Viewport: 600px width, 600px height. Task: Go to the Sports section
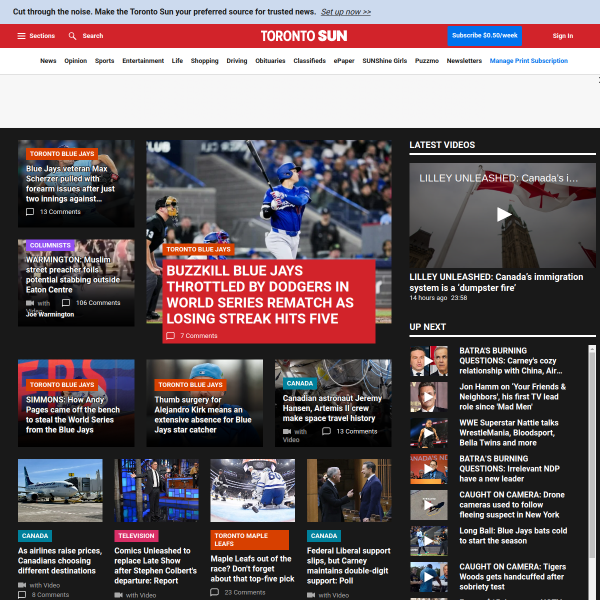(x=104, y=61)
